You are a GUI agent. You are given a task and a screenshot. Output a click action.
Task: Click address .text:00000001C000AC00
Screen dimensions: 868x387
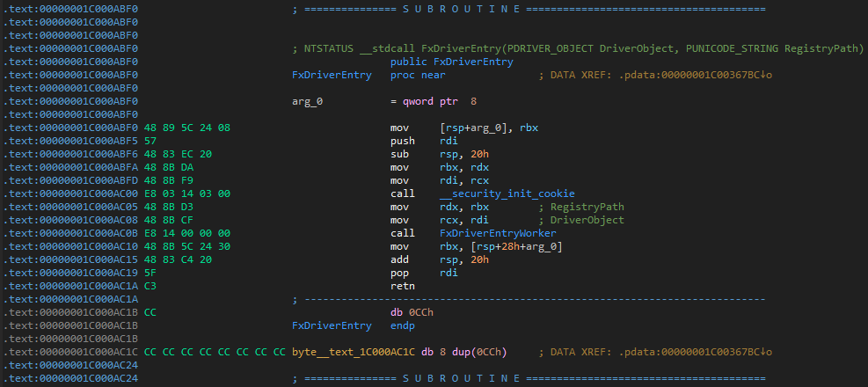click(70, 193)
